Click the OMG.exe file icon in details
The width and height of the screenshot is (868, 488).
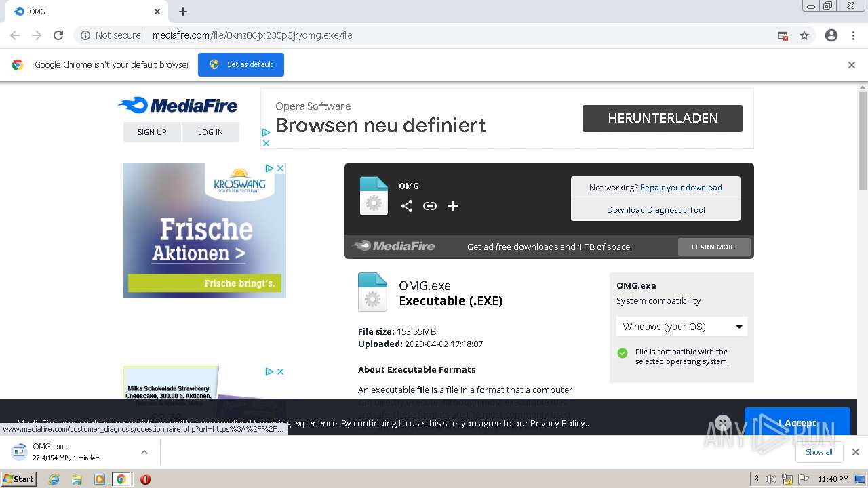372,292
